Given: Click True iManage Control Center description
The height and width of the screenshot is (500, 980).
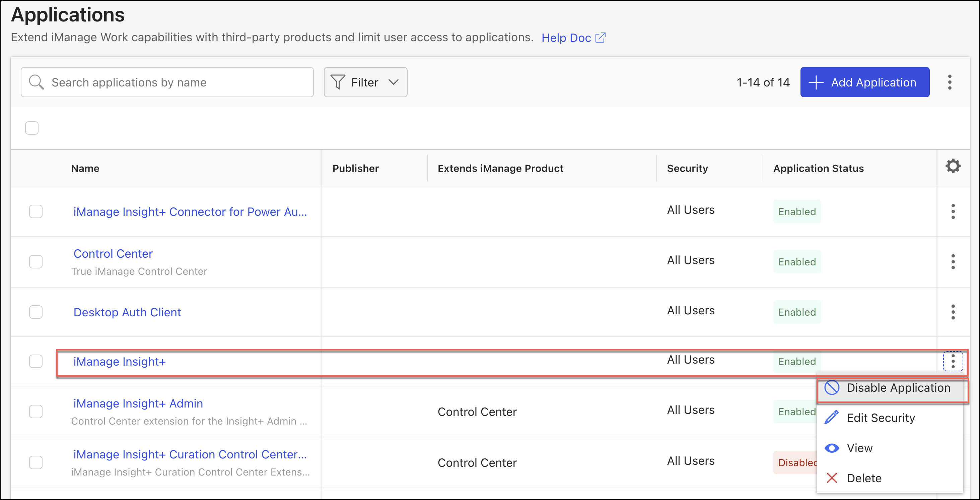Looking at the screenshot, I should 139,271.
